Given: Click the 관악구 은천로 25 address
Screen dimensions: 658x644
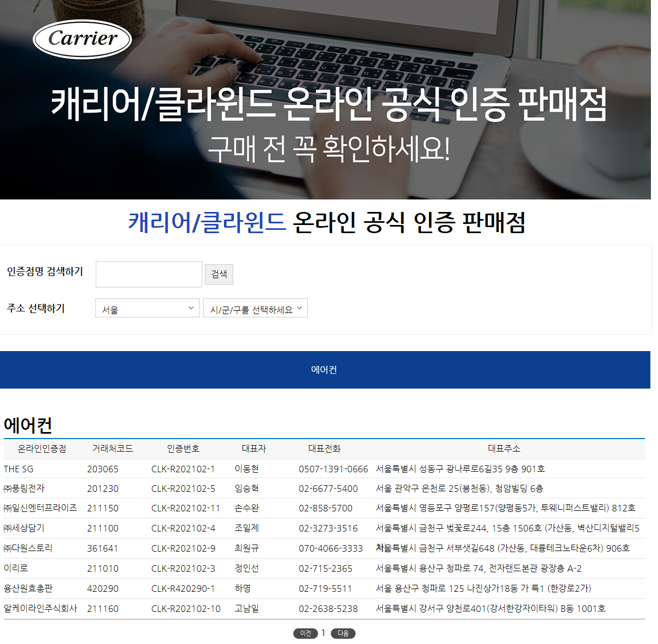Looking at the screenshot, I should (460, 488).
